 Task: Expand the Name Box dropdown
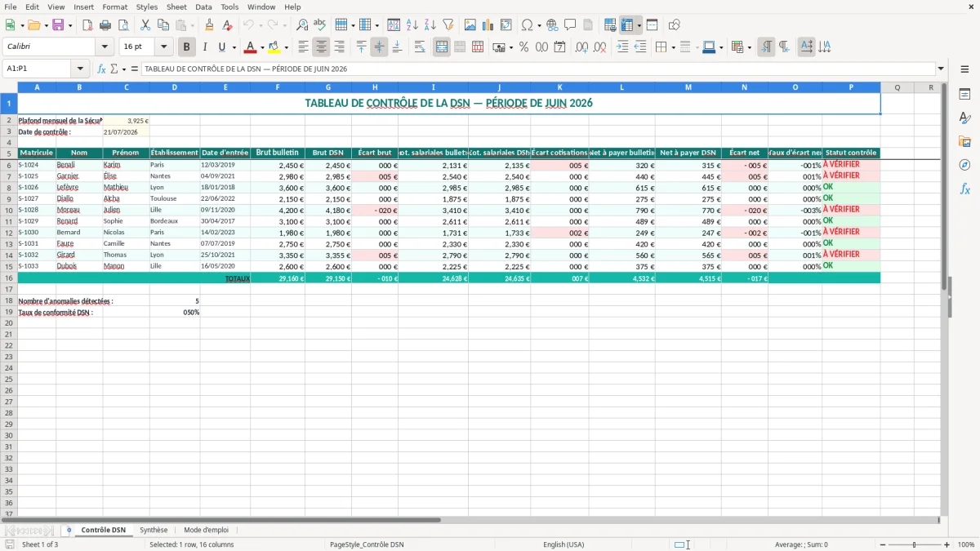[80, 69]
